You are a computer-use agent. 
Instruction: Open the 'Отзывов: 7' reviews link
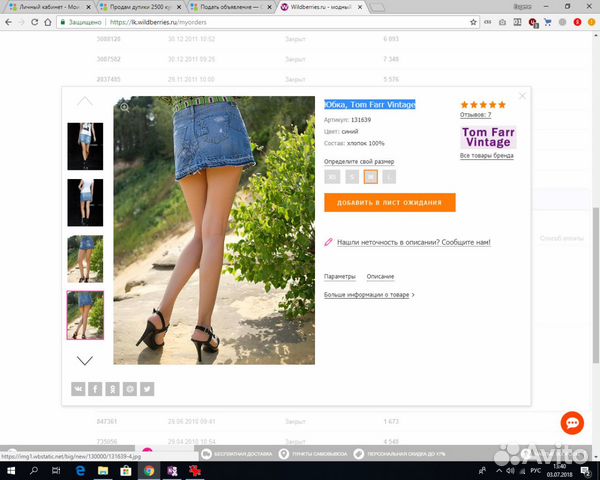476,114
